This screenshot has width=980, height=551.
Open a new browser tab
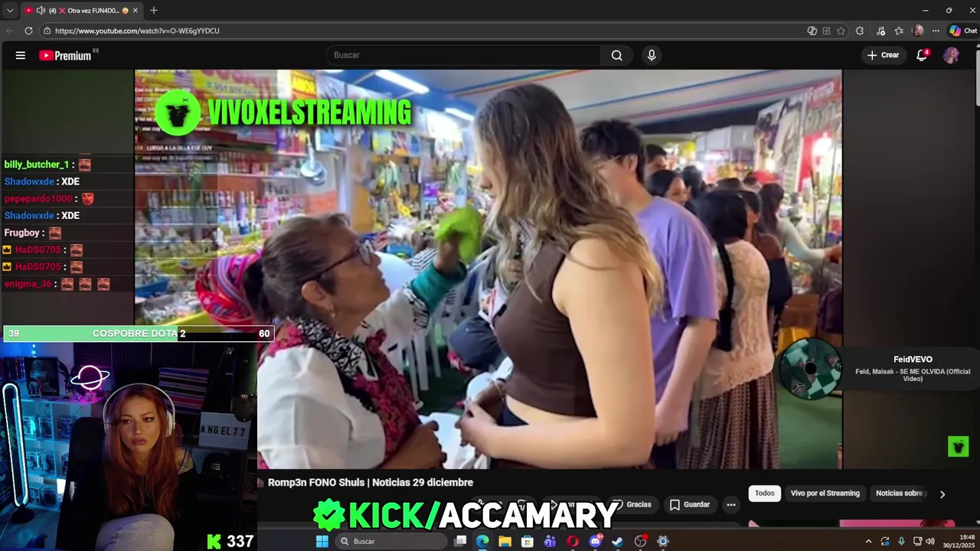(x=153, y=10)
